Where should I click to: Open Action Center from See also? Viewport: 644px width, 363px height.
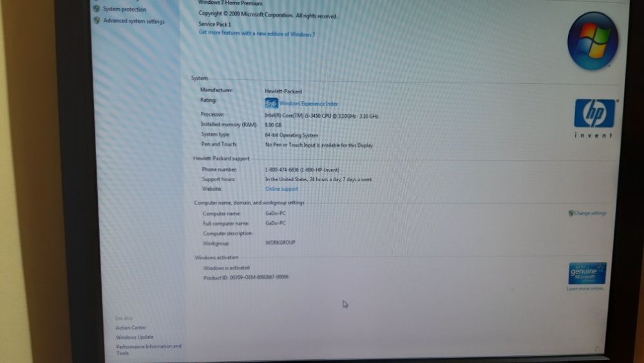tap(131, 328)
